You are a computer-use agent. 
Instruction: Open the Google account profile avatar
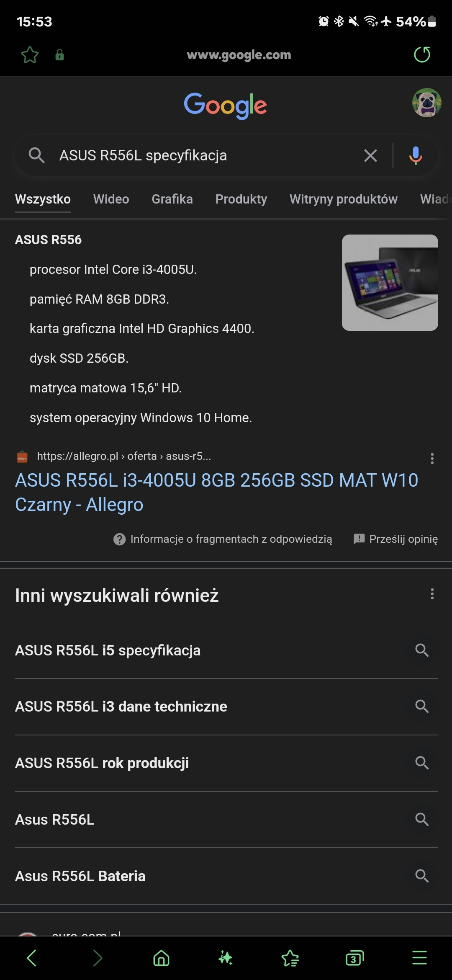(426, 103)
